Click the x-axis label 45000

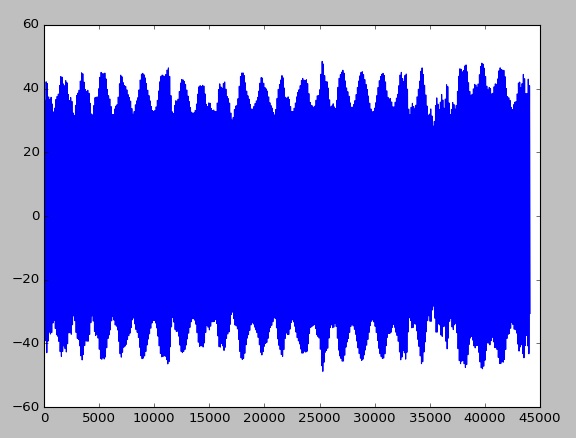(540, 418)
